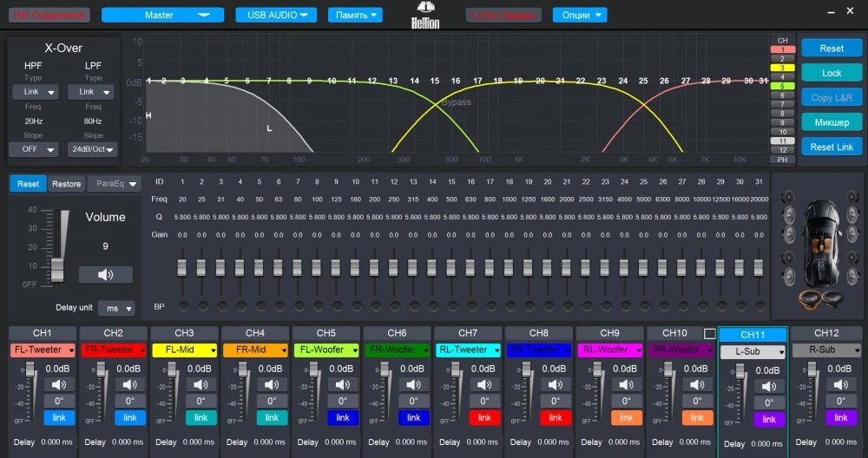Click the Hellion logo icon
Viewport: 868px width, 458px height.
tap(425, 15)
